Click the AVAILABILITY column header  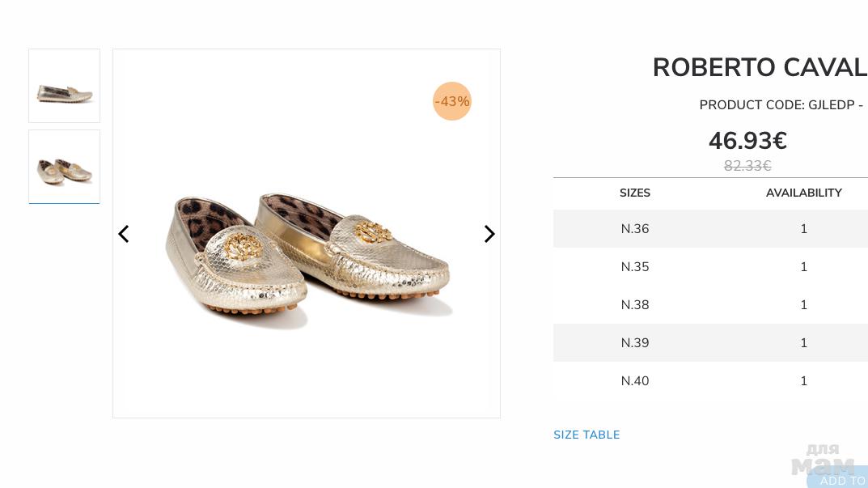click(803, 193)
